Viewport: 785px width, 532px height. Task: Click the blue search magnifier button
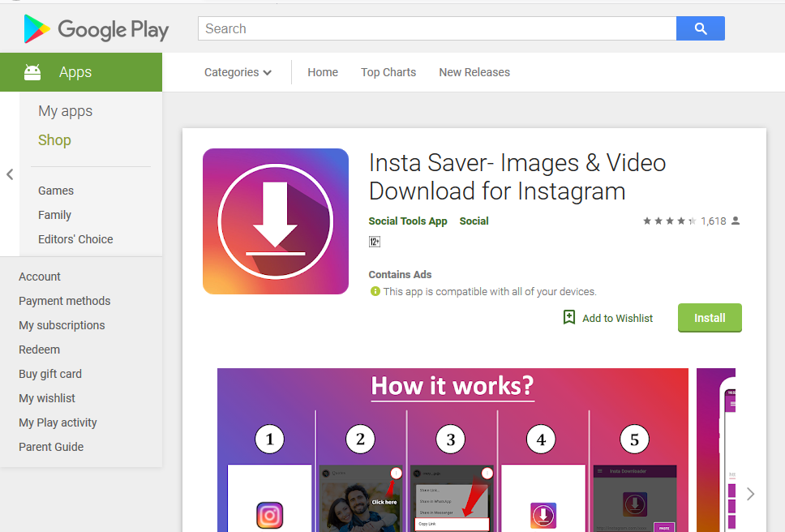click(x=700, y=28)
